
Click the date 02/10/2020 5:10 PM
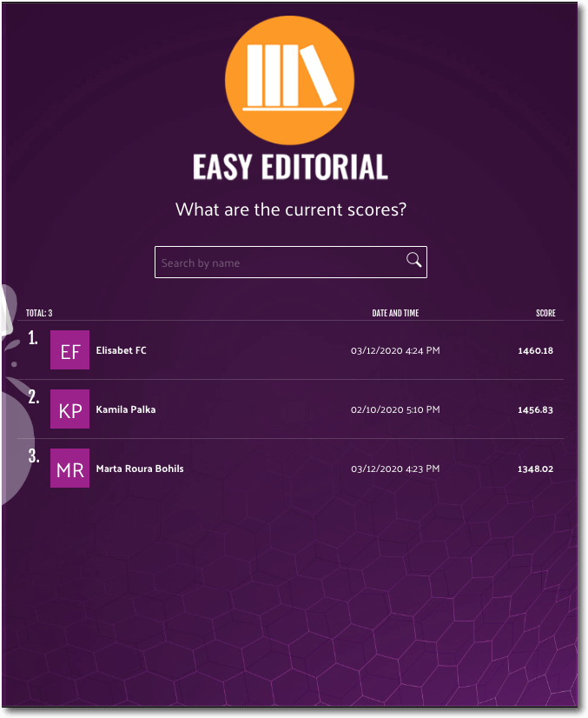coord(395,409)
